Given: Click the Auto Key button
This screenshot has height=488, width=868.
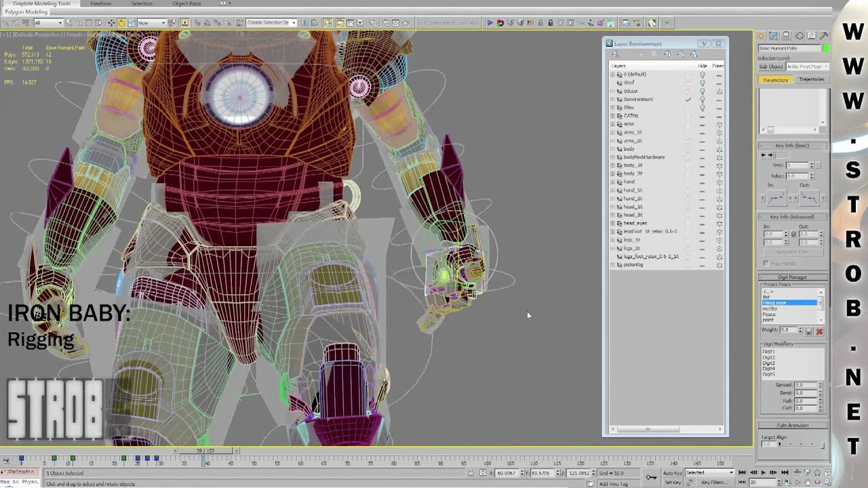Looking at the screenshot, I should click(x=672, y=472).
